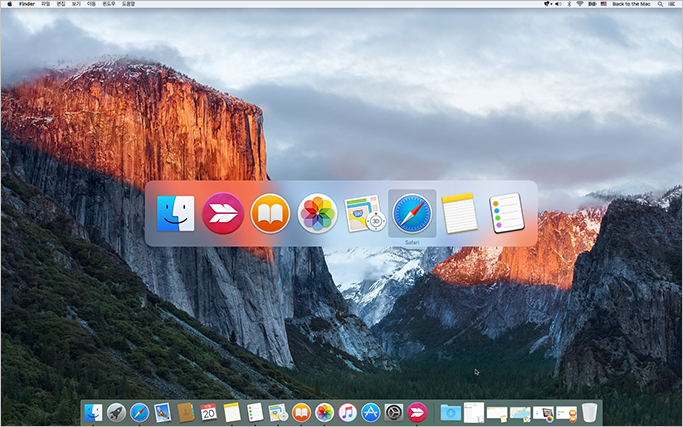Select Skitch in the app switcher
The image size is (683, 427).
223,214
